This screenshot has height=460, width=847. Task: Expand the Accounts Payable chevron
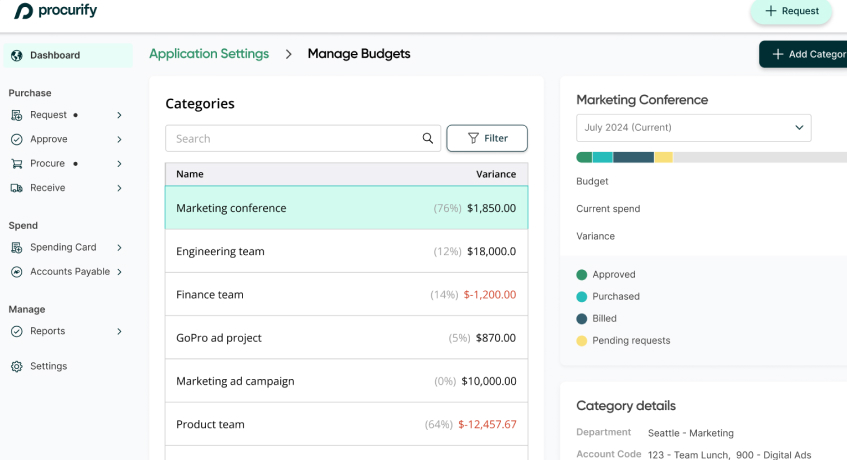tap(119, 272)
